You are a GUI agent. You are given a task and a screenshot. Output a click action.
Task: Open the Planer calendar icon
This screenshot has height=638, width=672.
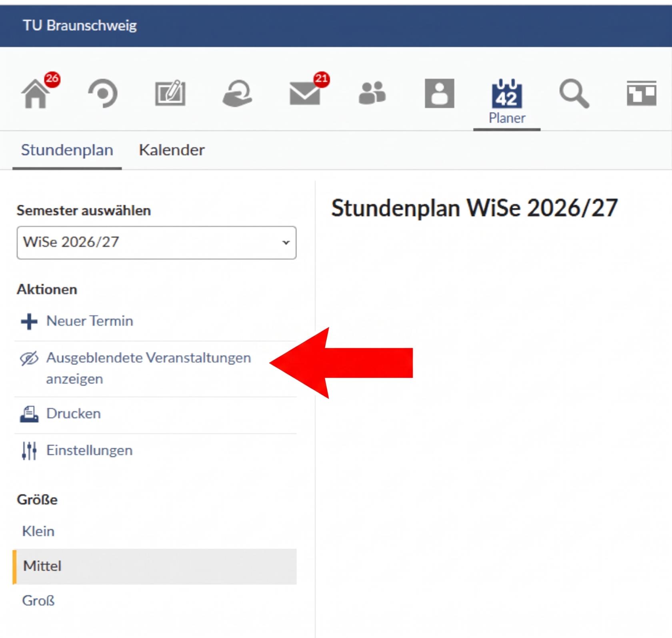pos(507,101)
